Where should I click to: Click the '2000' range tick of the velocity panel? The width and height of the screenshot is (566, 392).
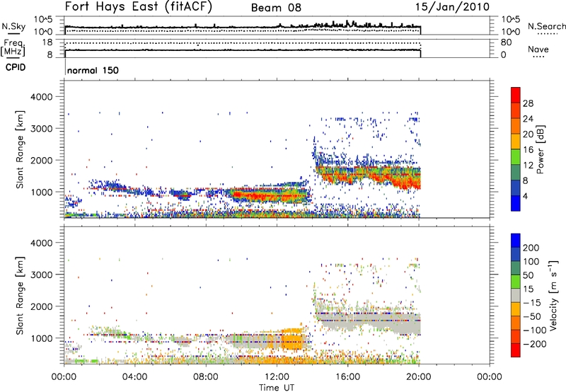[42, 306]
